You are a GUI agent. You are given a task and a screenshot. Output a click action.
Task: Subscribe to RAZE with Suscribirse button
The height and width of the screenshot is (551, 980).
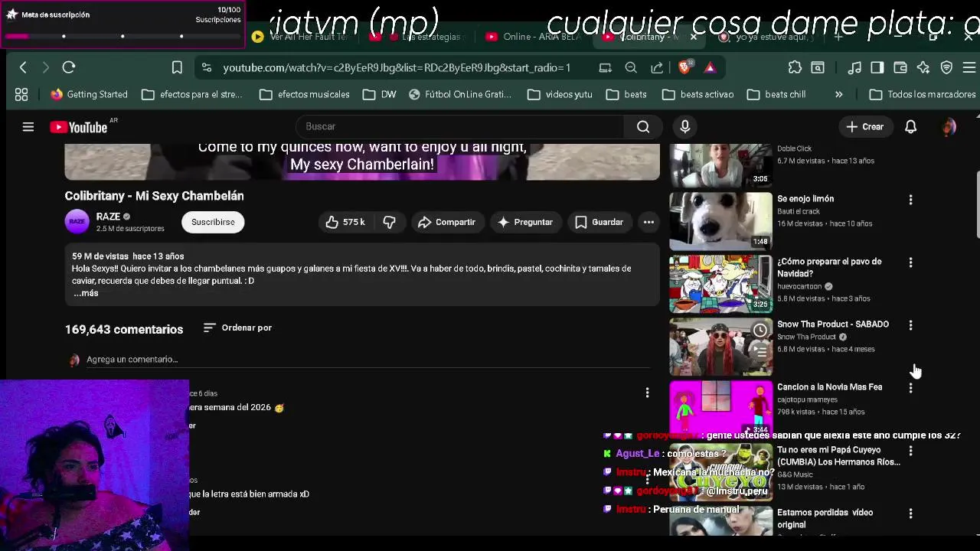coord(213,222)
